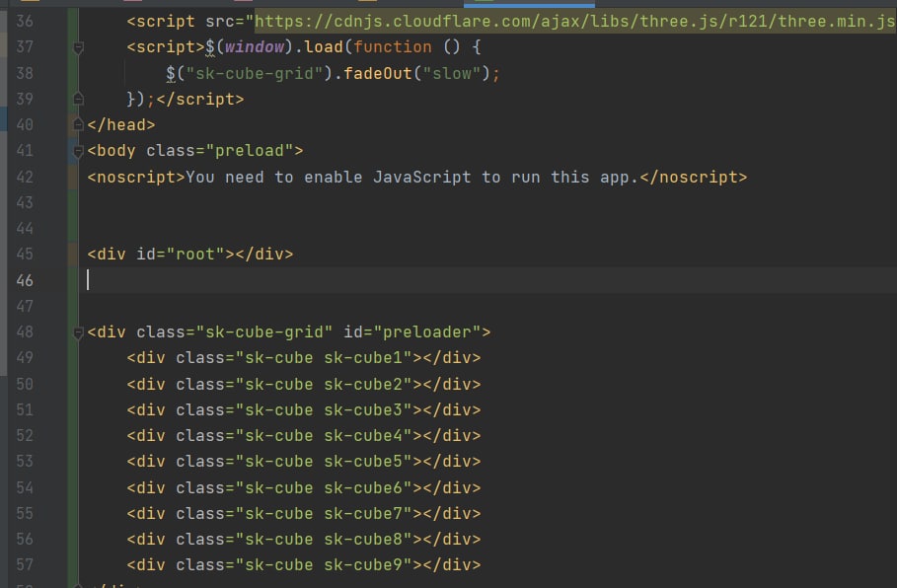Collapse the body tag at line 41
This screenshot has width=897, height=588.
(x=78, y=151)
